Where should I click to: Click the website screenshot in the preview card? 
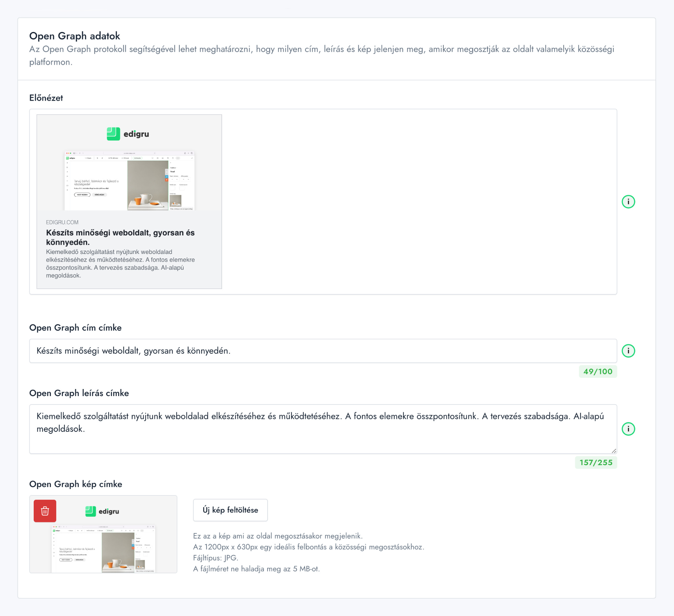click(129, 181)
